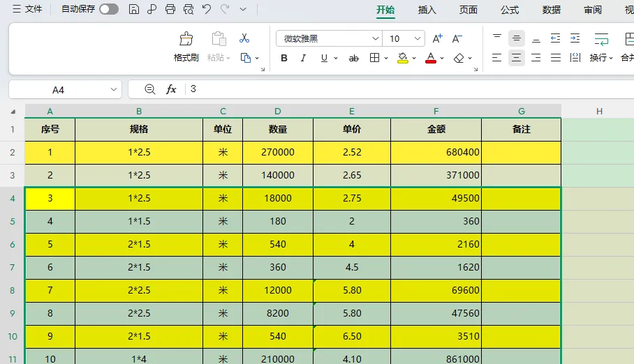Click the fx insert function icon
The width and height of the screenshot is (634, 364).
point(171,89)
